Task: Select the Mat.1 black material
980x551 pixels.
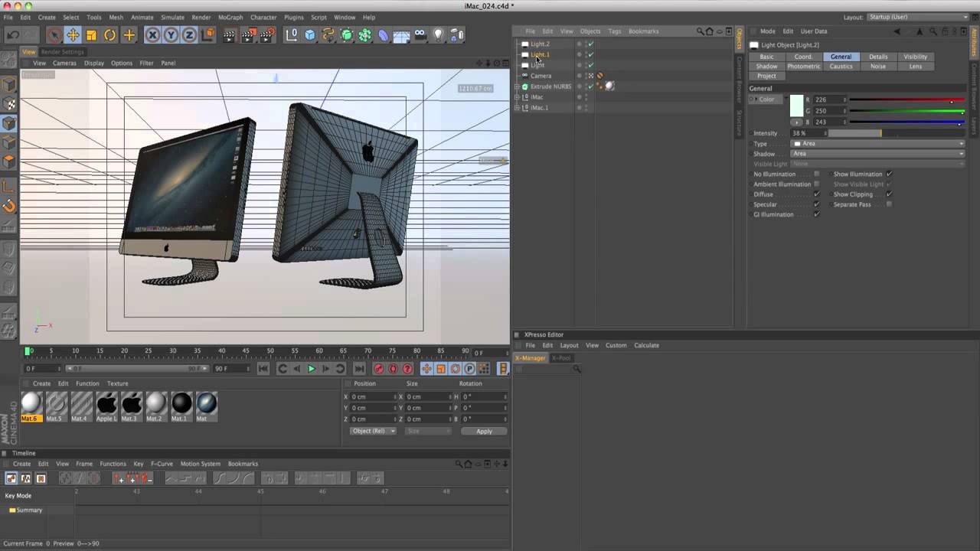Action: (x=181, y=406)
